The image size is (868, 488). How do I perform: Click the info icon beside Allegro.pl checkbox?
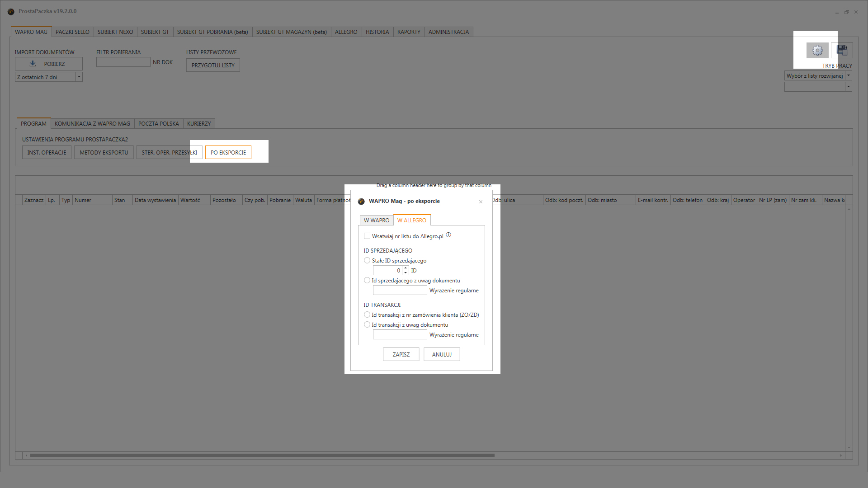pyautogui.click(x=448, y=235)
